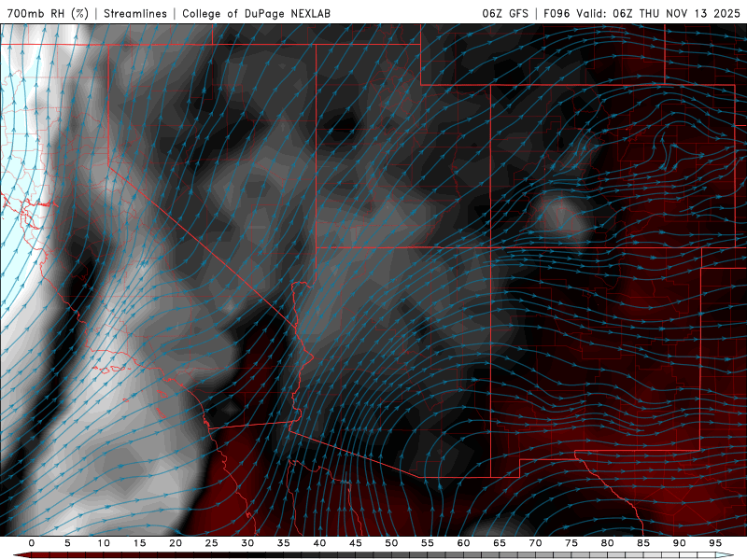
Task: Select the "80" humidity scale label
Action: [607, 543]
